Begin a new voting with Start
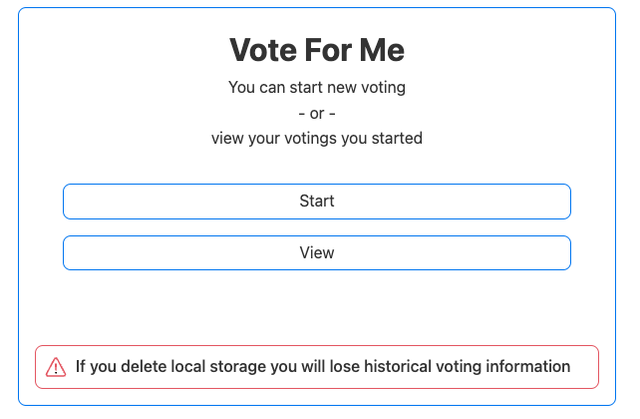 317,201
